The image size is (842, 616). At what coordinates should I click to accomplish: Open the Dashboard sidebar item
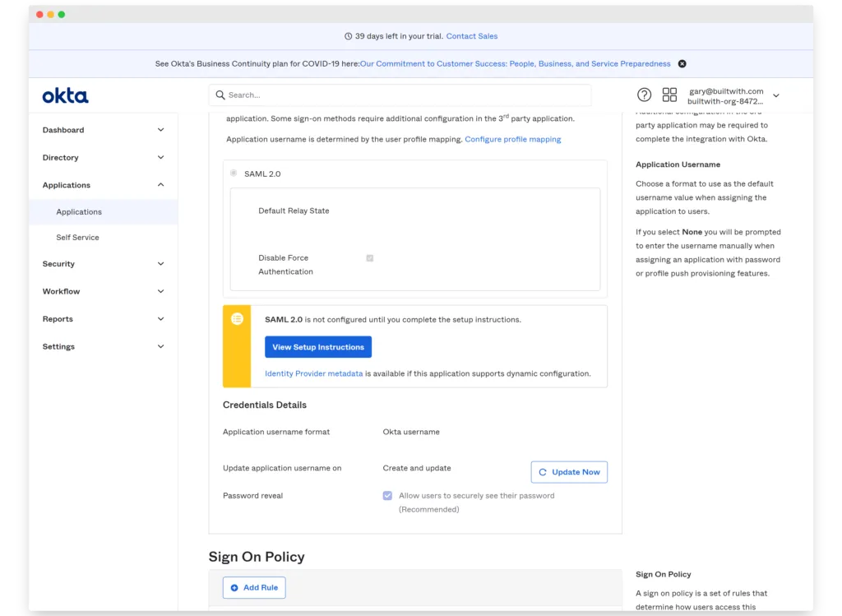(103, 130)
